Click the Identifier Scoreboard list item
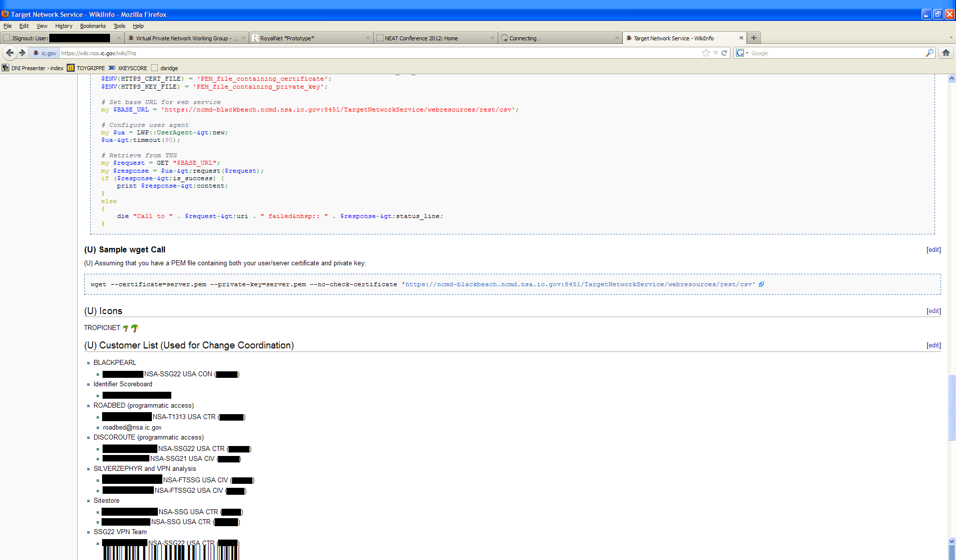Image resolution: width=956 pixels, height=560 pixels. coord(123,384)
